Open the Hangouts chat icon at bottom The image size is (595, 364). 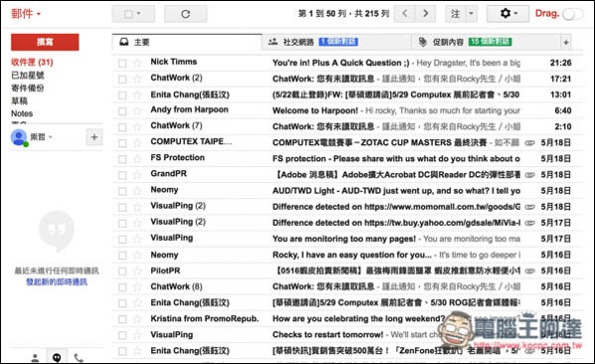pyautogui.click(x=57, y=357)
